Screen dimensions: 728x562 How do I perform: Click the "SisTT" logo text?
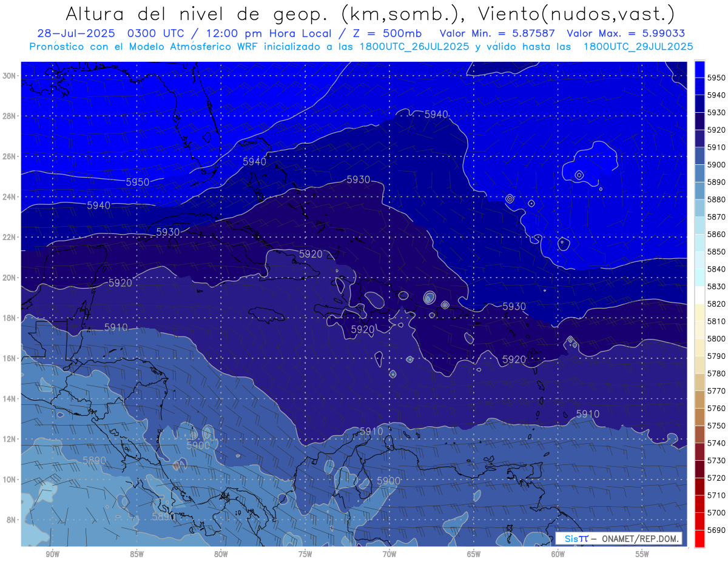(576, 538)
